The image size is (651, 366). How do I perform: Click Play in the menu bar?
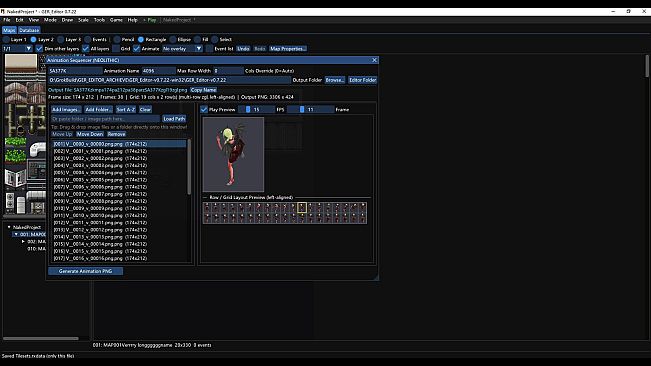point(150,20)
